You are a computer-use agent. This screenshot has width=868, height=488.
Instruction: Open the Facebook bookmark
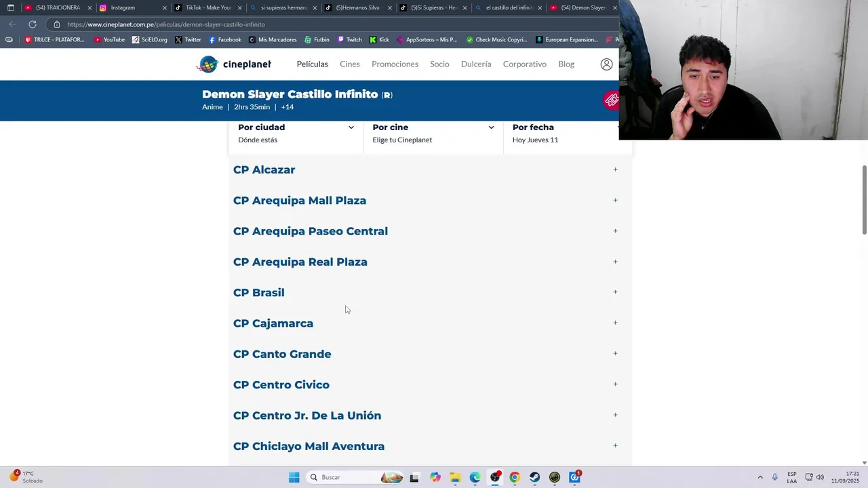tap(225, 39)
